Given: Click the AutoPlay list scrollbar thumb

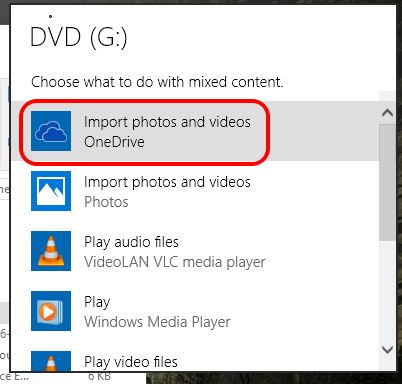Looking at the screenshot, I should pos(387,182).
